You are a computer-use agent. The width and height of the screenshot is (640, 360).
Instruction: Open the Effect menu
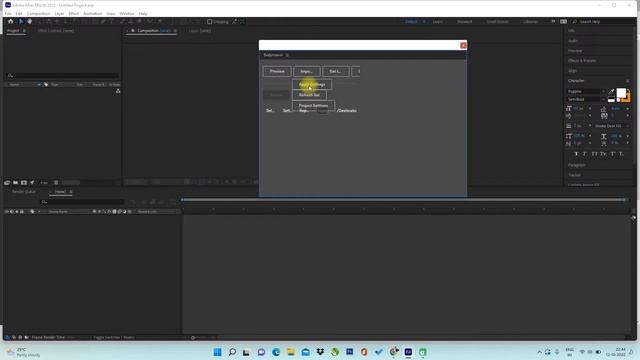point(73,13)
